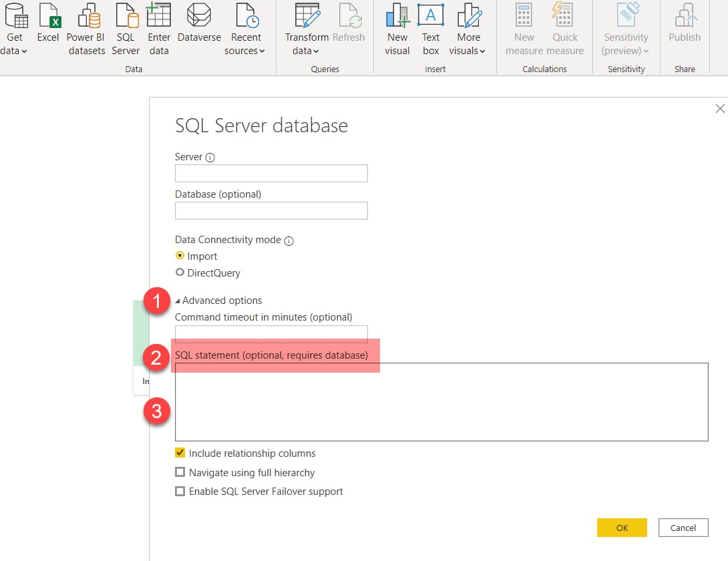Click inside the SQL statement text area
The height and width of the screenshot is (561, 728).
[x=441, y=402]
